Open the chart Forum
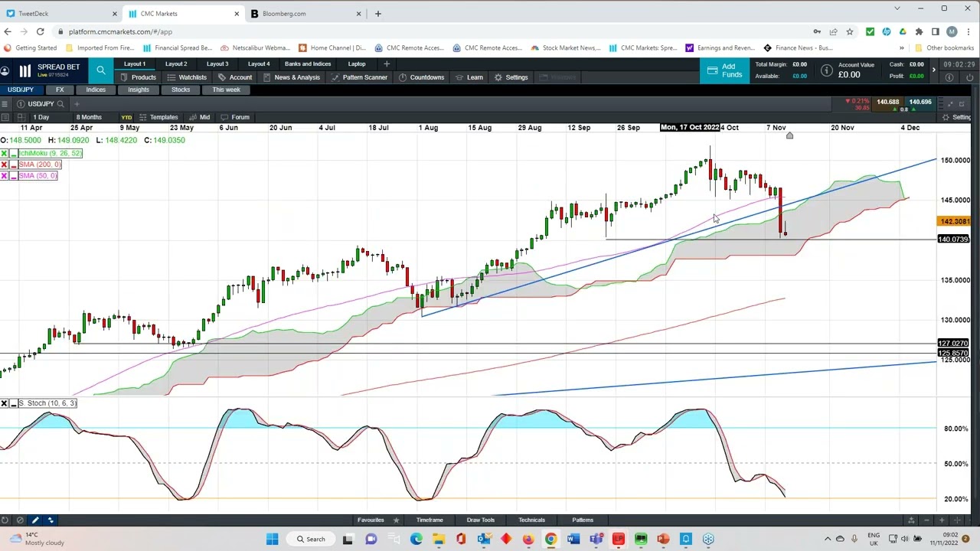 [236, 117]
